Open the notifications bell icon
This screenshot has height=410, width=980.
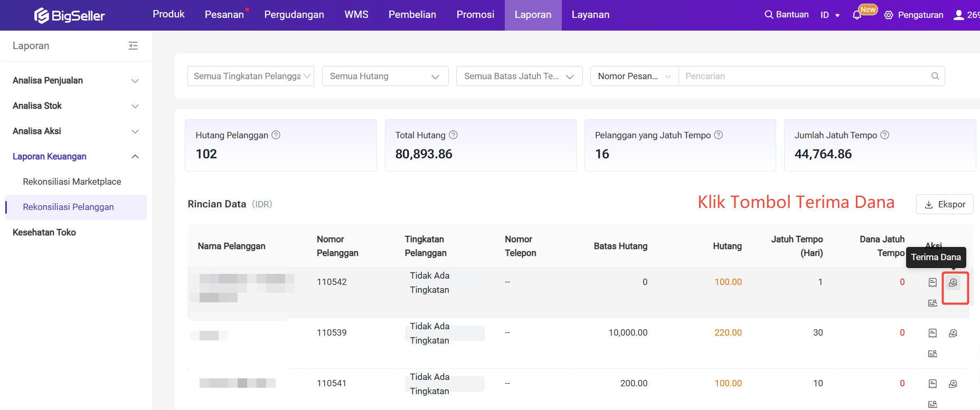coord(856,15)
